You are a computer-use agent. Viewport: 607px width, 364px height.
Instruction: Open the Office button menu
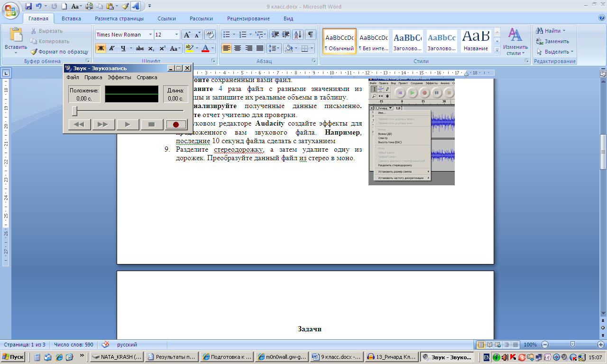coord(10,10)
